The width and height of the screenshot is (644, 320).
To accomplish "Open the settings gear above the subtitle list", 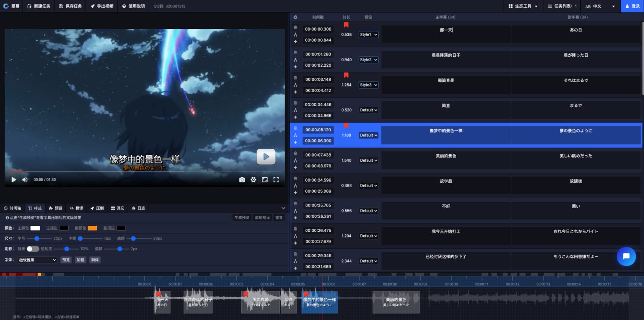I will [x=295, y=17].
